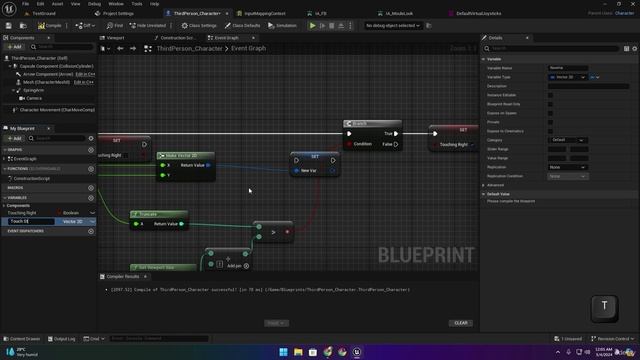Click the Eject icon in play controls
This screenshot has height=360, width=640.
click(x=341, y=26)
